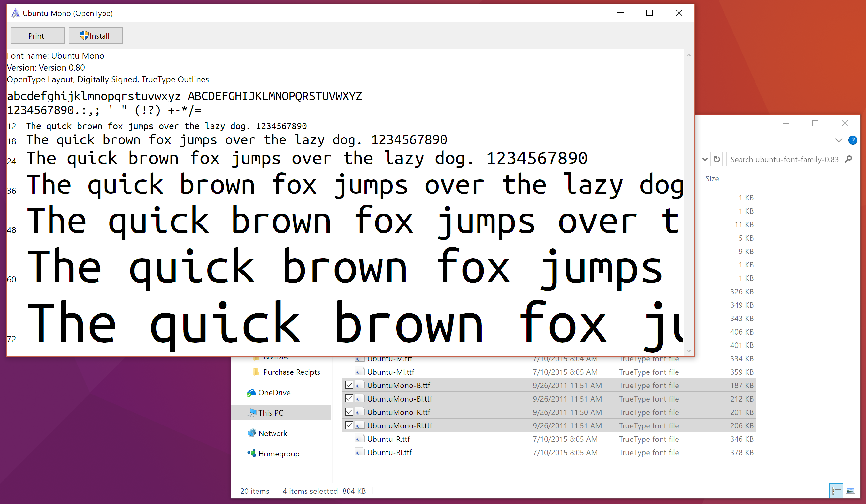Screen dimensions: 866x504
Task: Select This PC in navigation pane
Action: [x=281, y=412]
